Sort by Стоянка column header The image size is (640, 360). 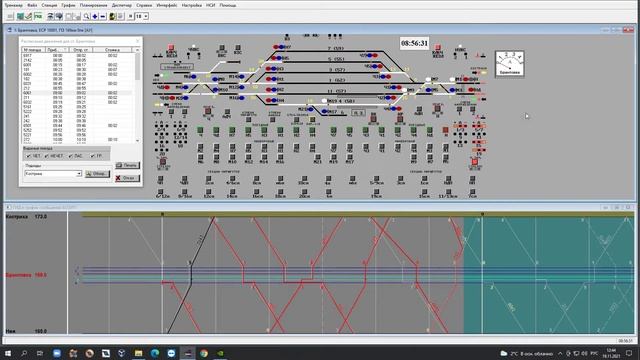[112, 50]
